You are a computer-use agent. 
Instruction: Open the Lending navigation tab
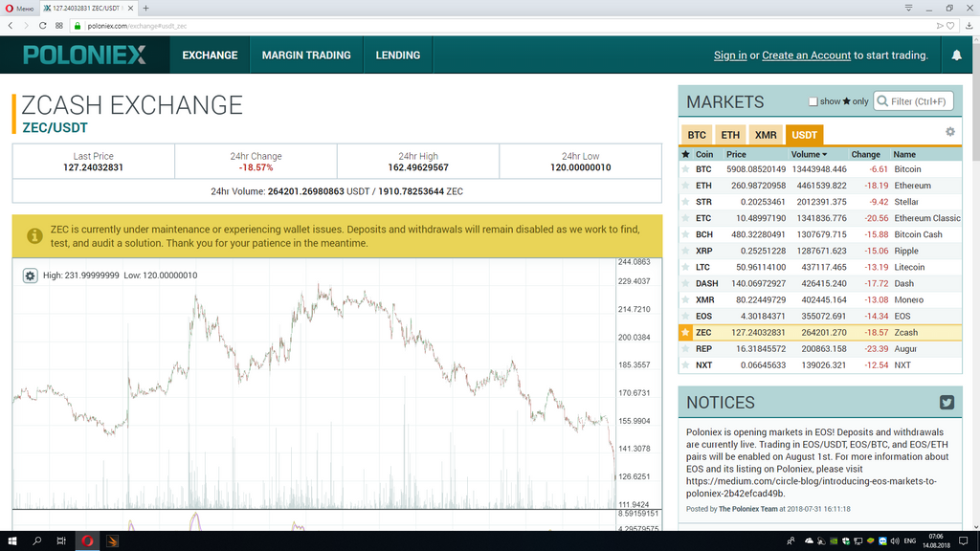pyautogui.click(x=397, y=55)
